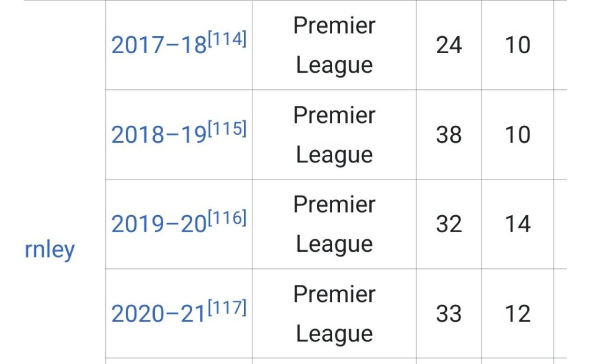Click Premier League cell in 2018–19 row

point(334,135)
